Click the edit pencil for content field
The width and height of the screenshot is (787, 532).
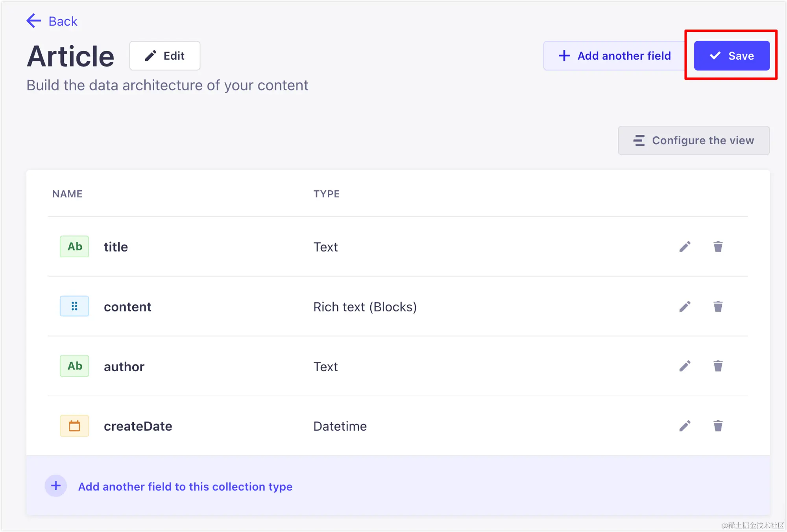coord(685,306)
